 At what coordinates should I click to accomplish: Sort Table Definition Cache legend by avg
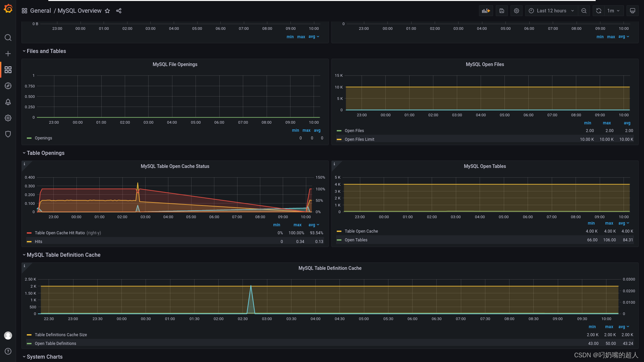[624, 327]
